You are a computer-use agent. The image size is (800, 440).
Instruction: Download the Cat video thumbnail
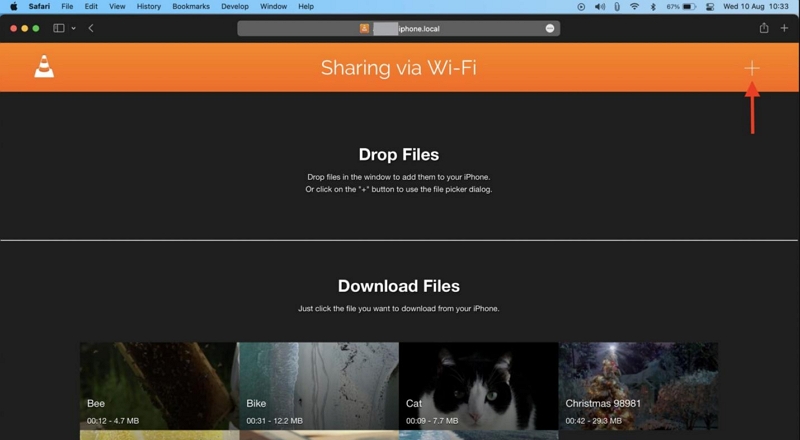(x=479, y=386)
